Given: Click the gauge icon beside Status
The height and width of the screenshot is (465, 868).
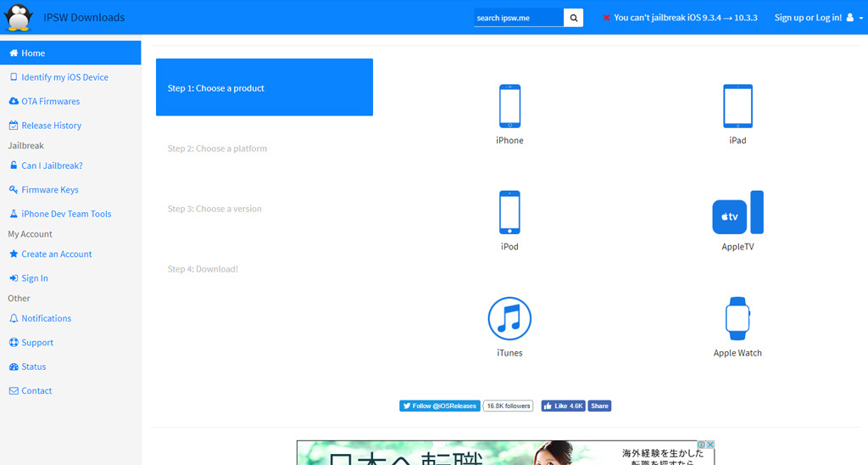Looking at the screenshot, I should (x=14, y=367).
